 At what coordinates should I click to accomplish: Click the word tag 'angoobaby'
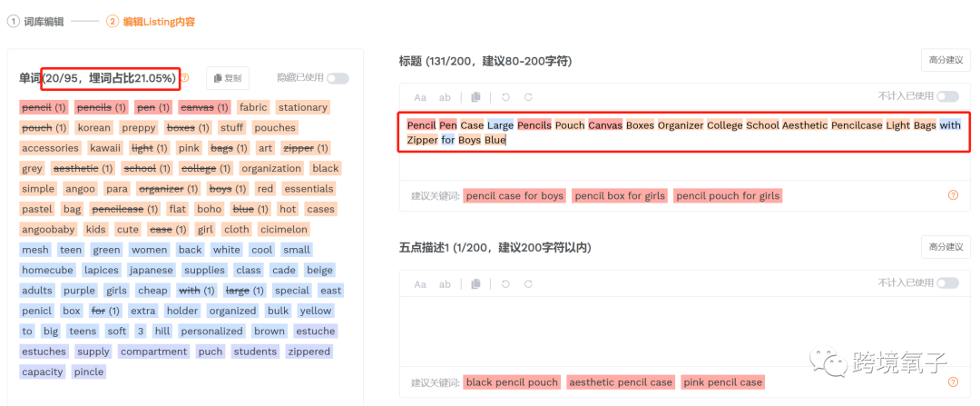click(49, 230)
